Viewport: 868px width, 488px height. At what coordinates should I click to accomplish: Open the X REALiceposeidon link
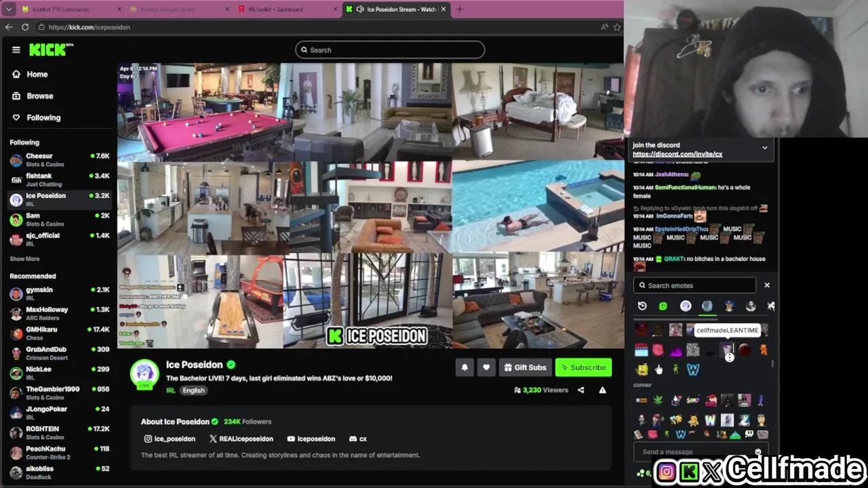coord(241,439)
